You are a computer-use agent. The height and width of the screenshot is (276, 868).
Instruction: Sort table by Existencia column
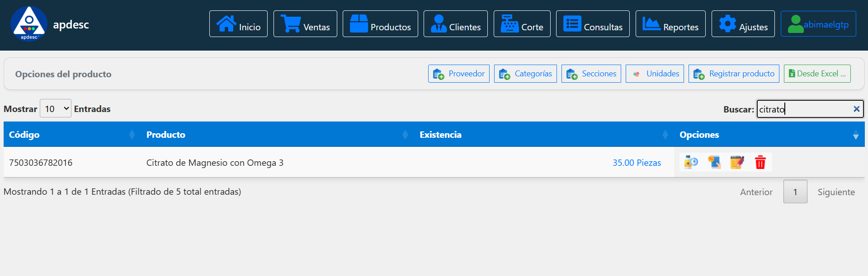544,134
